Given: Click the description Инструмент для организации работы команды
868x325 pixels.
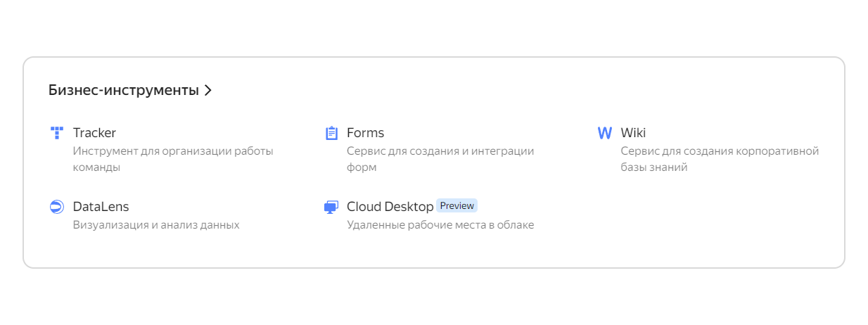Looking at the screenshot, I should click(x=173, y=159).
